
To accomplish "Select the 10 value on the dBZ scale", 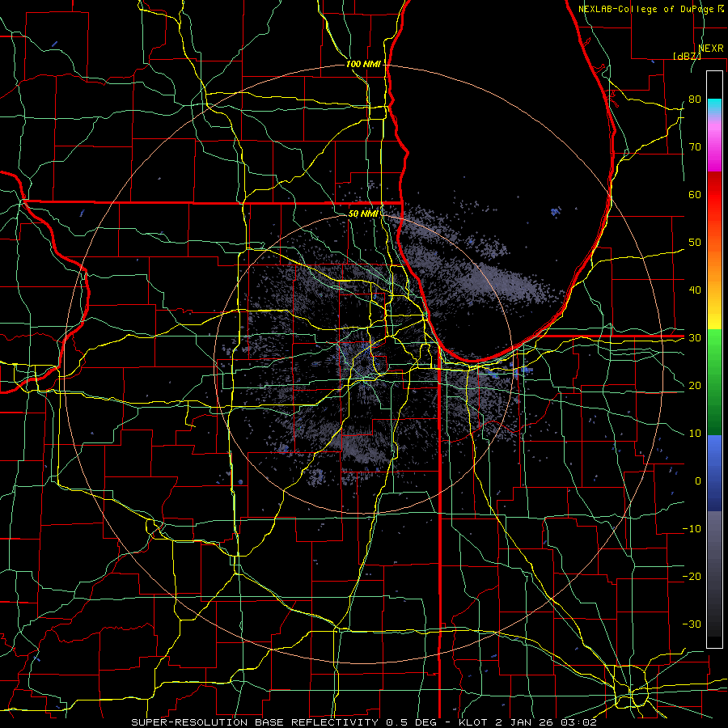I will (x=695, y=434).
